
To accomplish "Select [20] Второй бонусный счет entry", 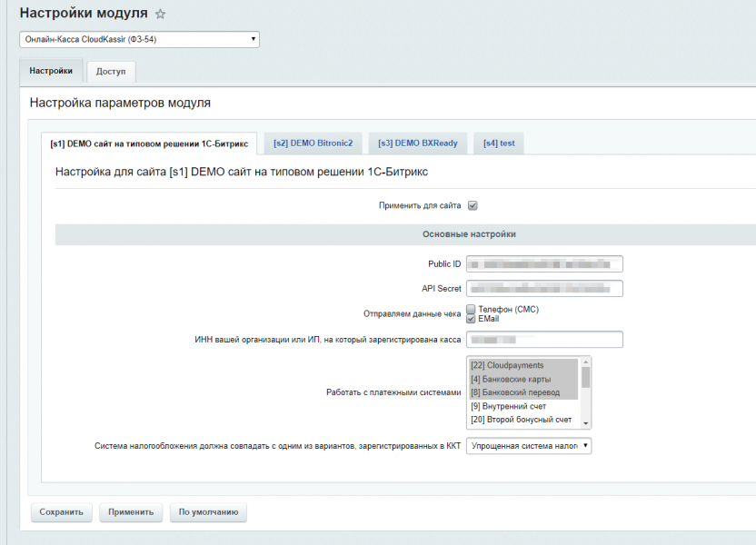I will click(x=523, y=420).
